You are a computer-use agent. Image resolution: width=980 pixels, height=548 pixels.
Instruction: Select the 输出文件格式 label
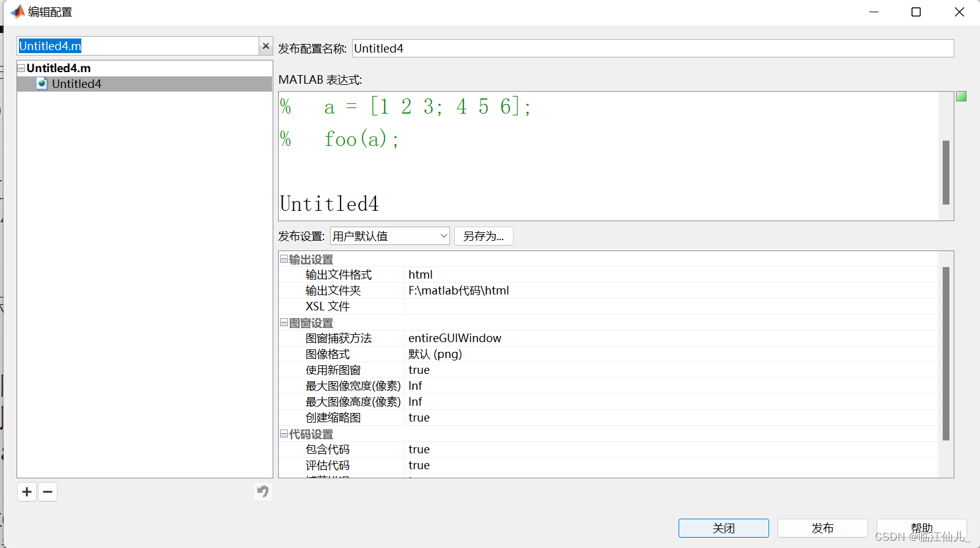pyautogui.click(x=339, y=275)
